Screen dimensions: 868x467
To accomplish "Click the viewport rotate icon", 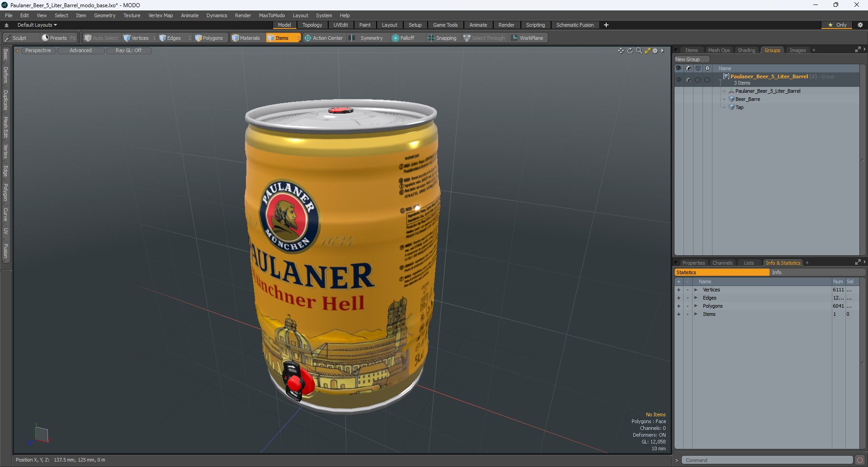I will (630, 51).
